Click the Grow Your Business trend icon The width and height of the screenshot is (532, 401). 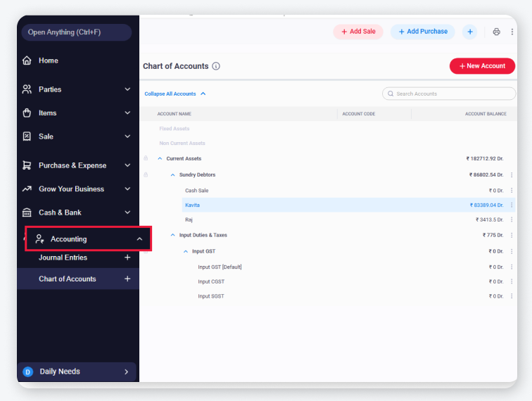[x=27, y=189]
